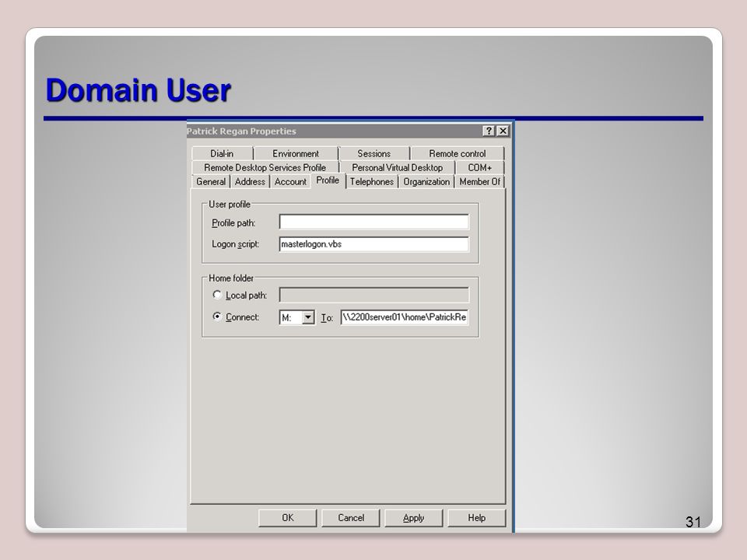
Task: Expand the M: drive letter dropdown
Action: (x=308, y=317)
